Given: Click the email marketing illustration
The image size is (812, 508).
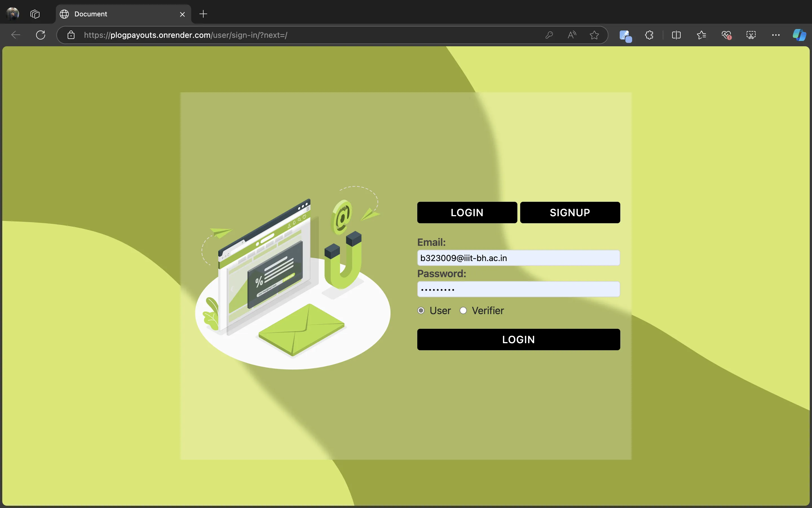Looking at the screenshot, I should click(293, 277).
